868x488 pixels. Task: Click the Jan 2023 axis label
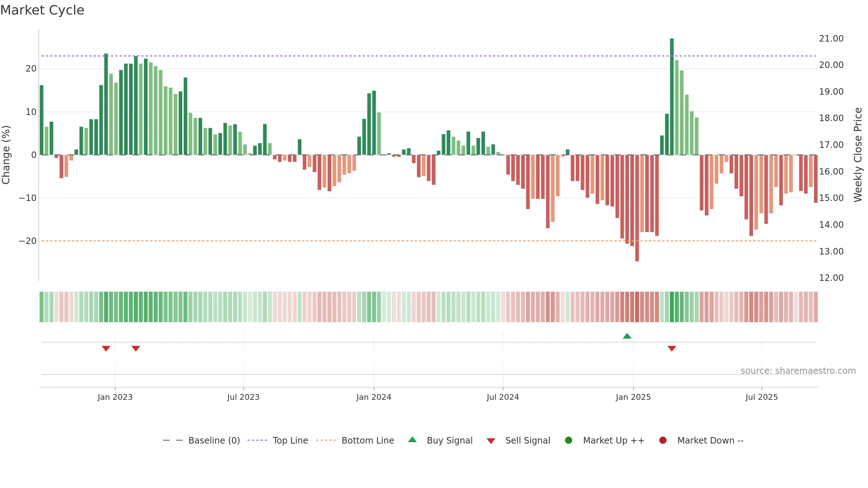pyautogui.click(x=115, y=397)
